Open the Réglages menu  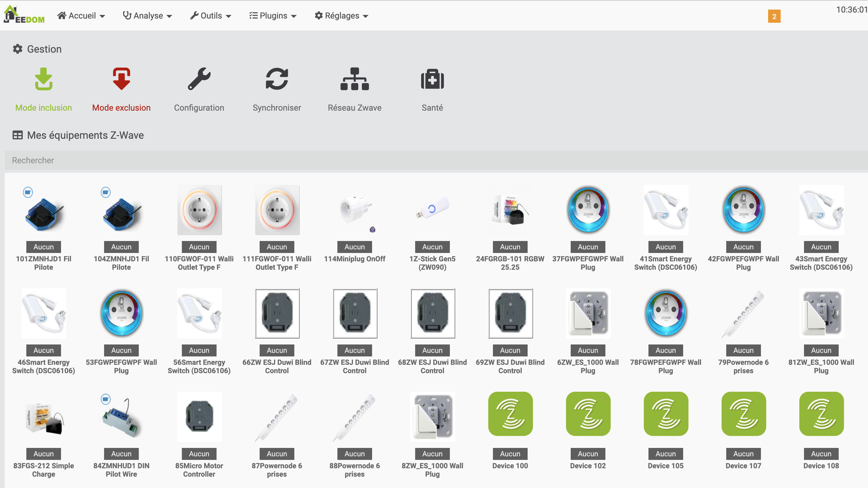point(341,16)
